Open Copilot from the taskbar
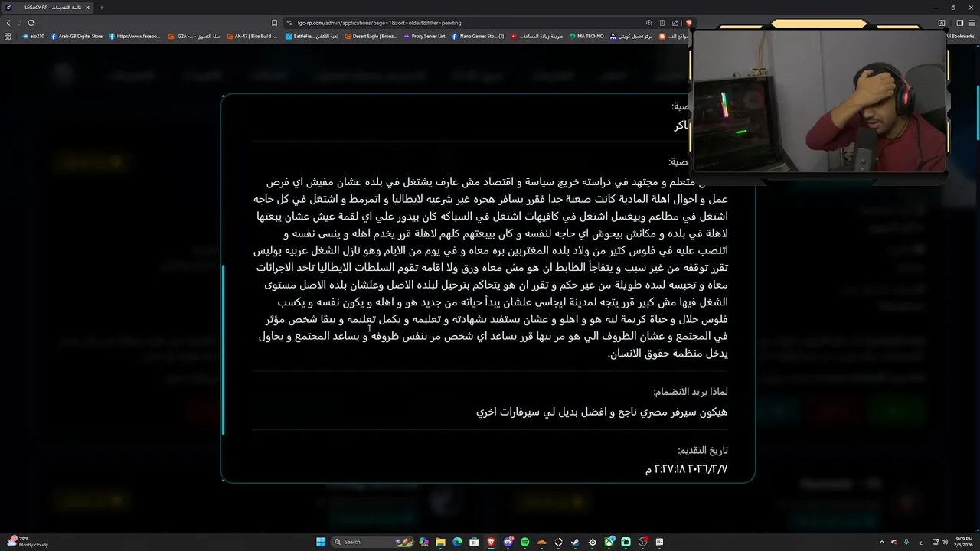 coord(423,542)
